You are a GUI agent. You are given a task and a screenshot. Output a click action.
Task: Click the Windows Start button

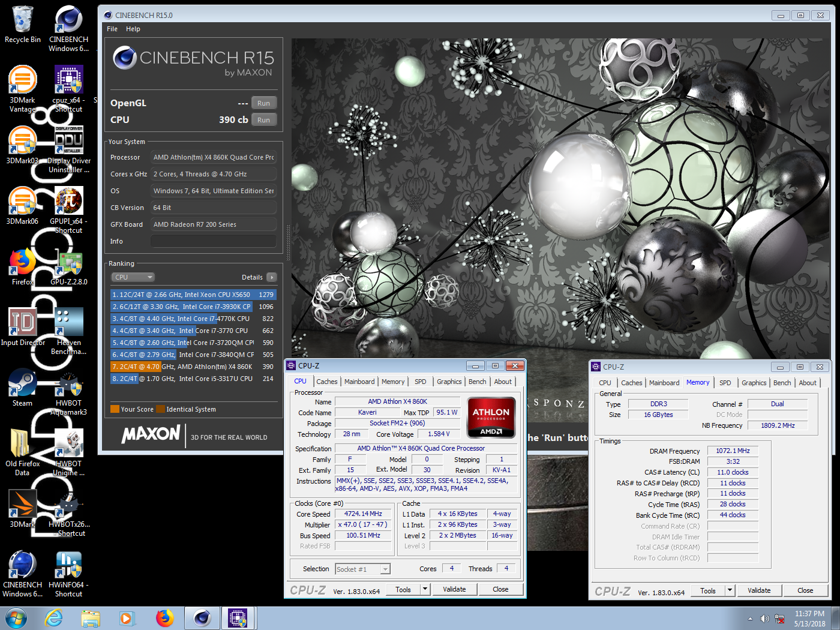tap(16, 618)
